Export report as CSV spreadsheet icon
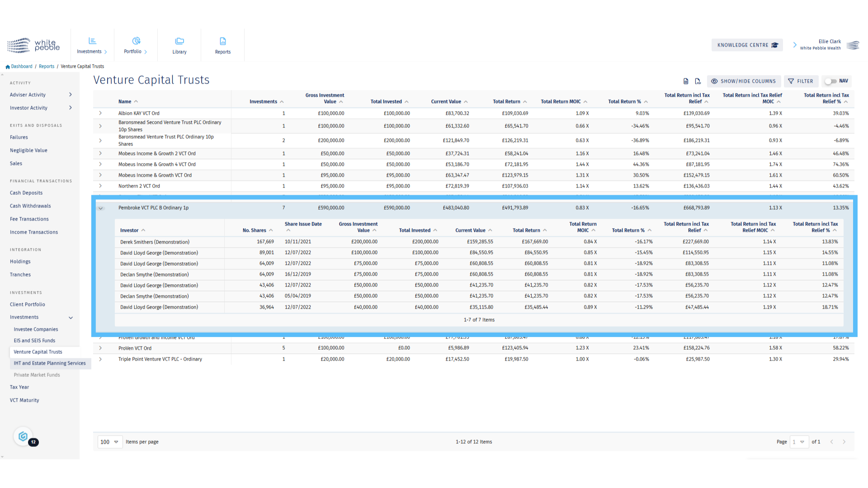This screenshot has height=488, width=868. (686, 81)
